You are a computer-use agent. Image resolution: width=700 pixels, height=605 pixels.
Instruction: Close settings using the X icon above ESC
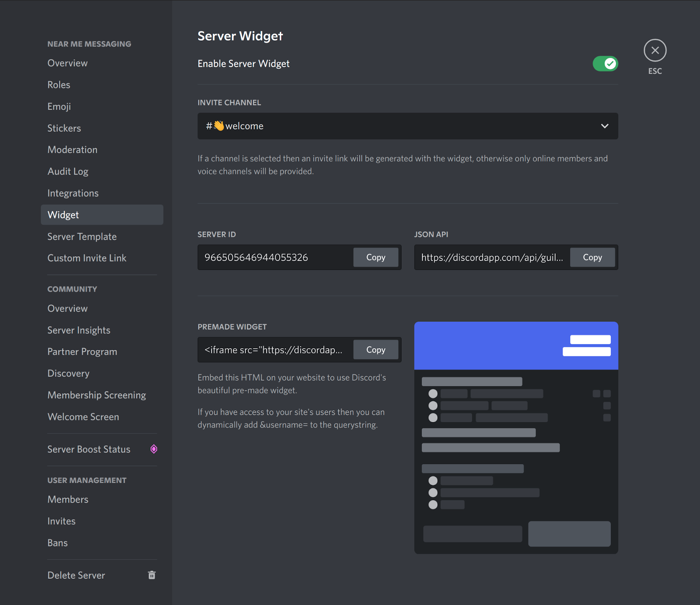654,50
